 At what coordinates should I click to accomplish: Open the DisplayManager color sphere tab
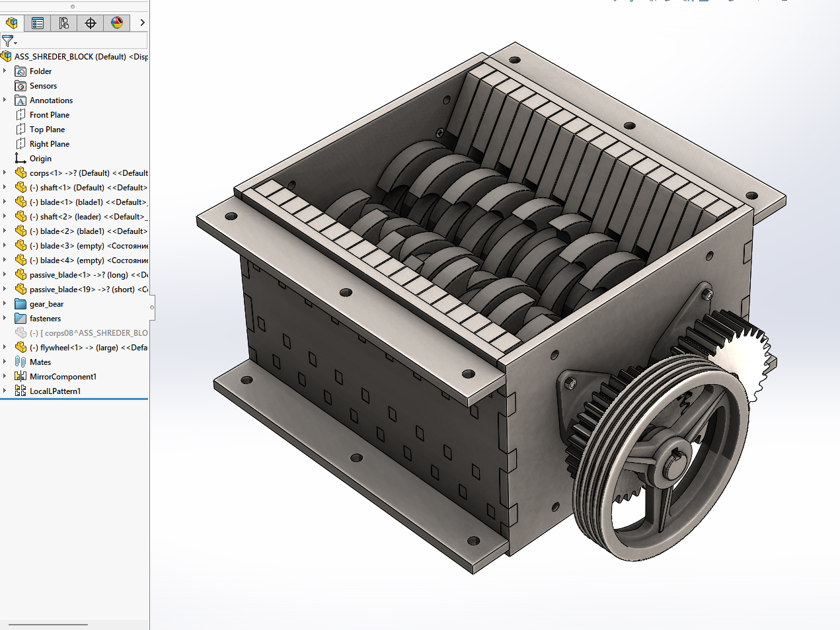point(117,23)
